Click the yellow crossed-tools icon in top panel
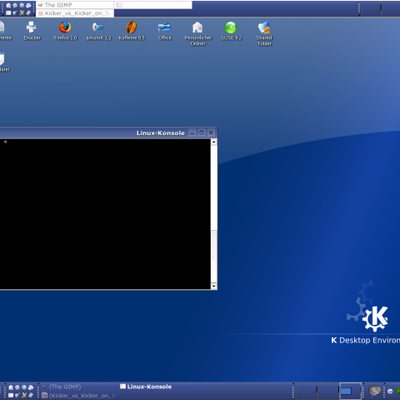Screen dimensions: 400x400 coord(22,13)
